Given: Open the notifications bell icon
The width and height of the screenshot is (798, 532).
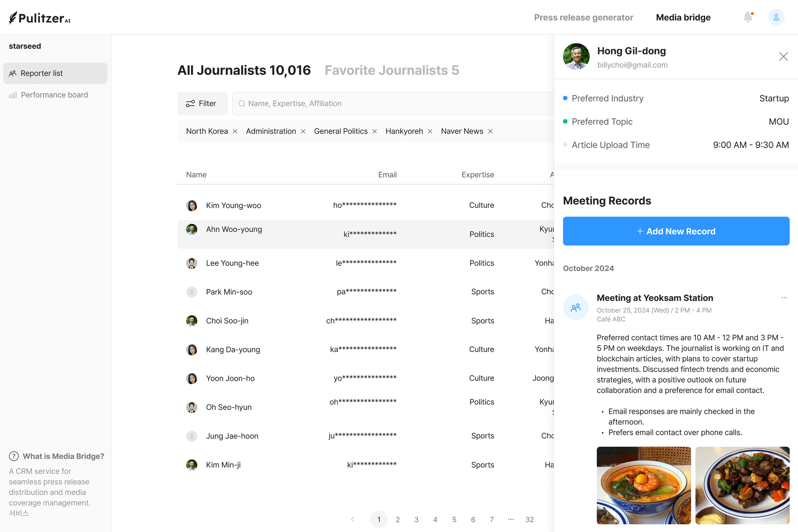Looking at the screenshot, I should coord(748,17).
